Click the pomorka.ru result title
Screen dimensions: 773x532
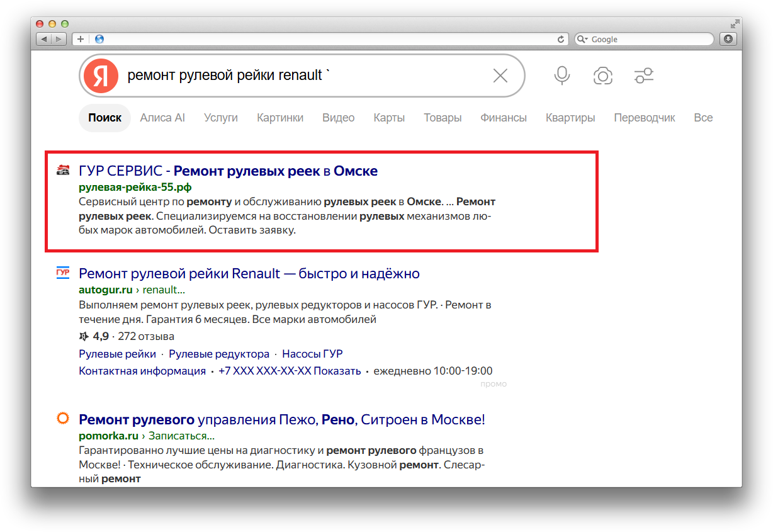pos(282,419)
